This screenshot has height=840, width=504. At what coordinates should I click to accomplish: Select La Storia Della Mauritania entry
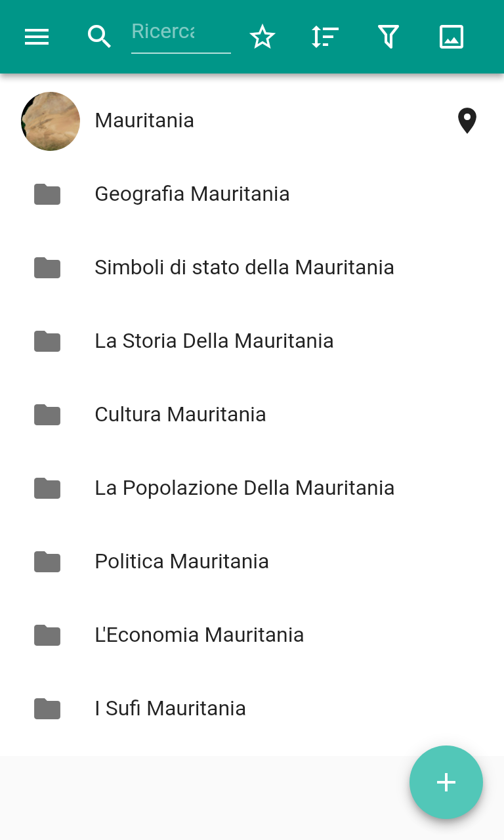[x=214, y=341]
